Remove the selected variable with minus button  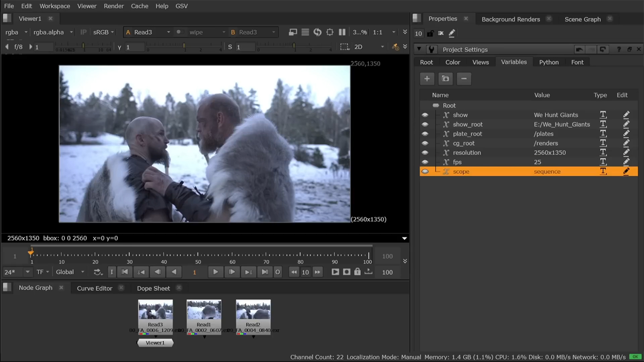tap(464, 79)
